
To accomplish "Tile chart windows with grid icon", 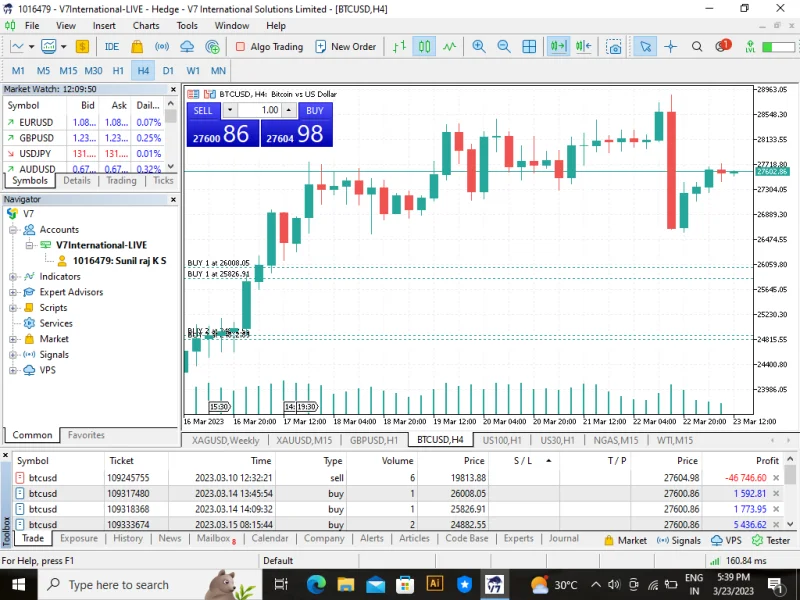I will click(529, 46).
